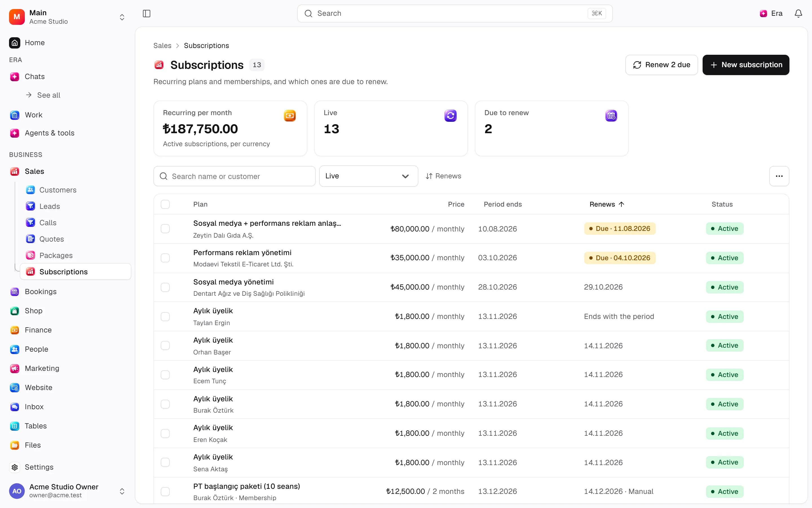The width and height of the screenshot is (812, 508).
Task: Focus the global Search field
Action: [455, 14]
